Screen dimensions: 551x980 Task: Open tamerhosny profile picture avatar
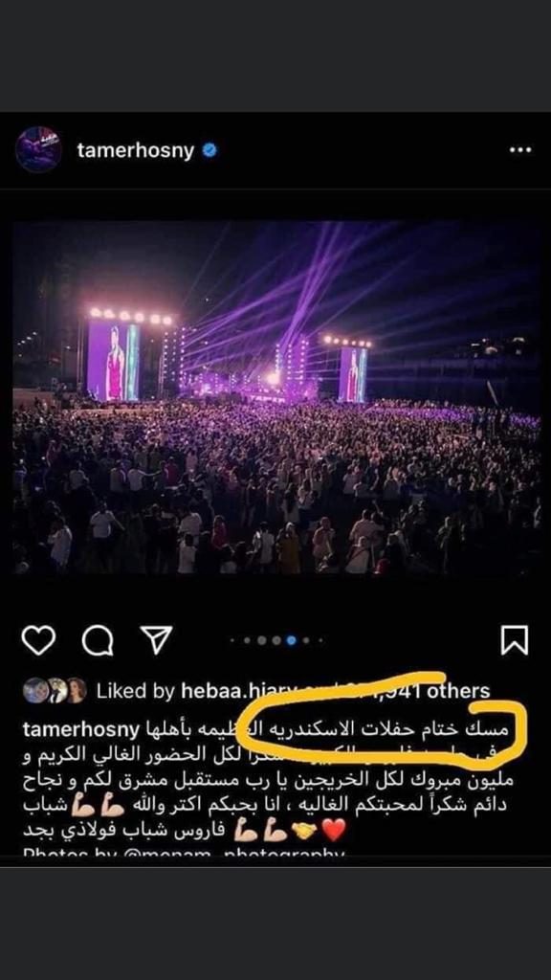pos(38,150)
